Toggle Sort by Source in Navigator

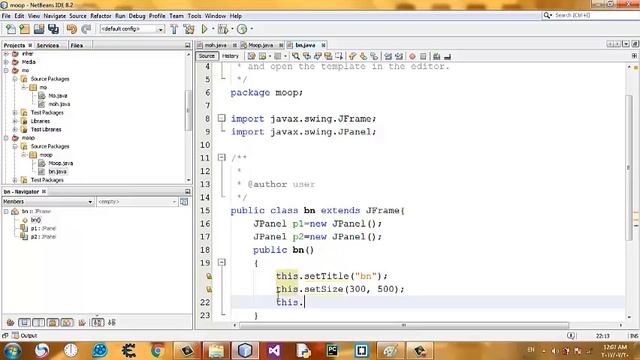pos(112,322)
